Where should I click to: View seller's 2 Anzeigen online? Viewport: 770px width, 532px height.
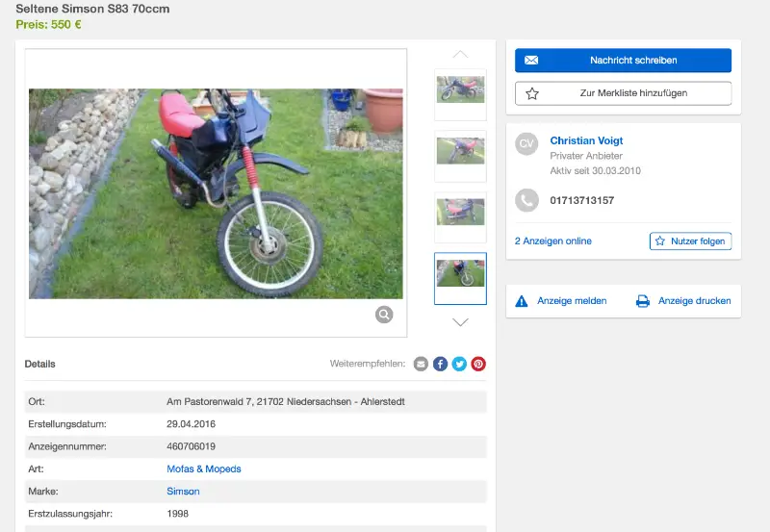[x=553, y=241]
